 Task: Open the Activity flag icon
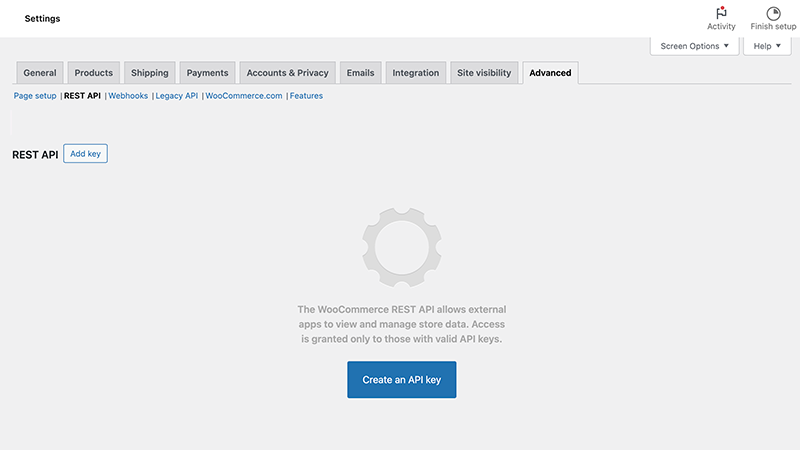pos(721,13)
